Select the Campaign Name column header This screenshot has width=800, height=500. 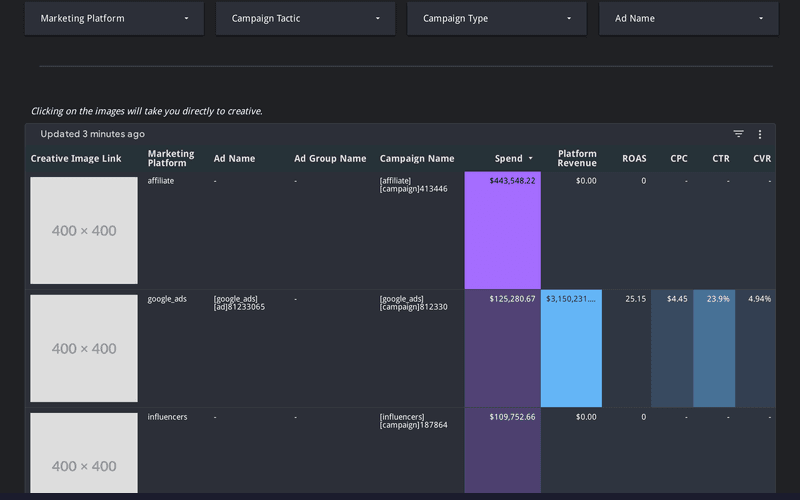[x=417, y=158]
